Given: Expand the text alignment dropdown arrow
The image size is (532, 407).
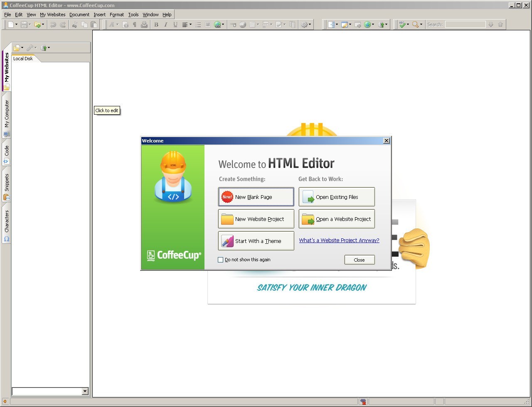Looking at the screenshot, I should [x=190, y=25].
